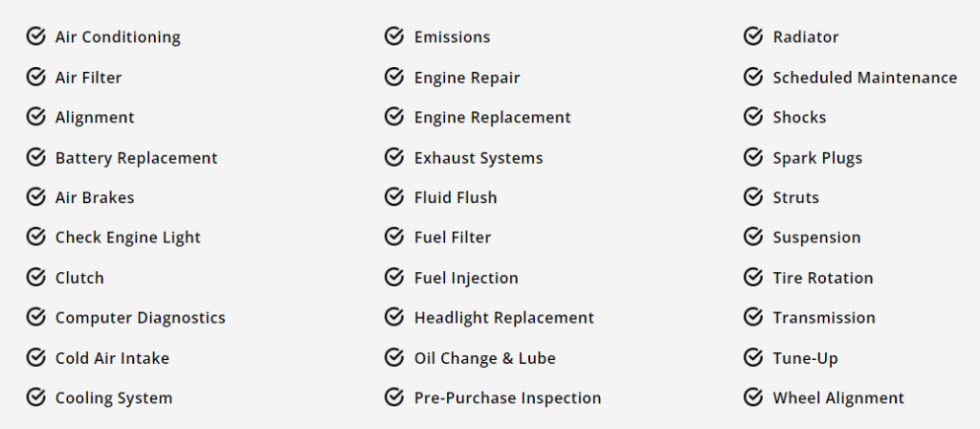
Task: Select the Check Engine Light entry
Action: coord(128,237)
